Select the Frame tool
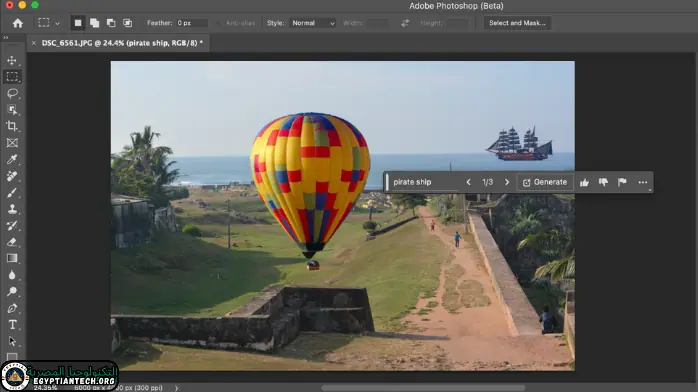The height and width of the screenshot is (392, 698). [x=12, y=142]
